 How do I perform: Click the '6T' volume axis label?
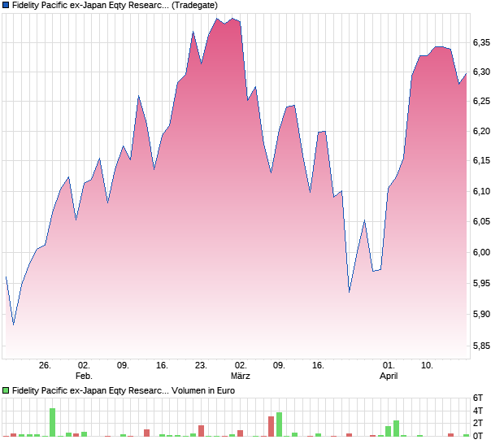point(478,398)
